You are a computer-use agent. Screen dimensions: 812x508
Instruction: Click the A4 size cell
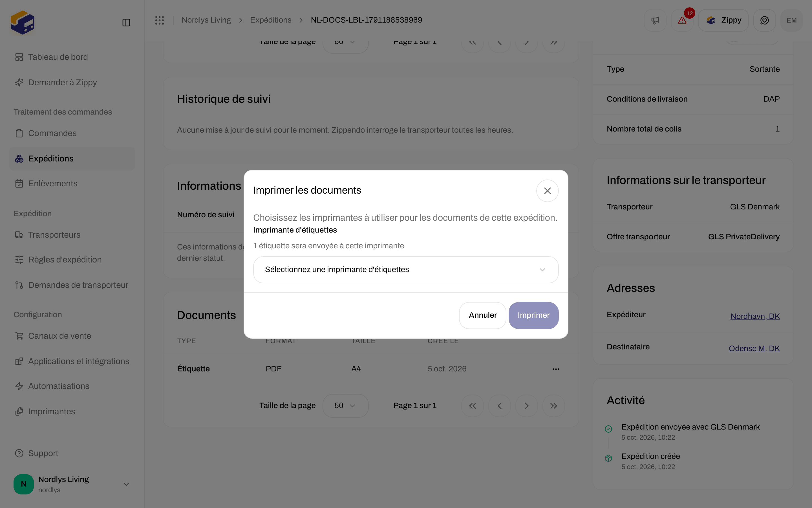(356, 369)
